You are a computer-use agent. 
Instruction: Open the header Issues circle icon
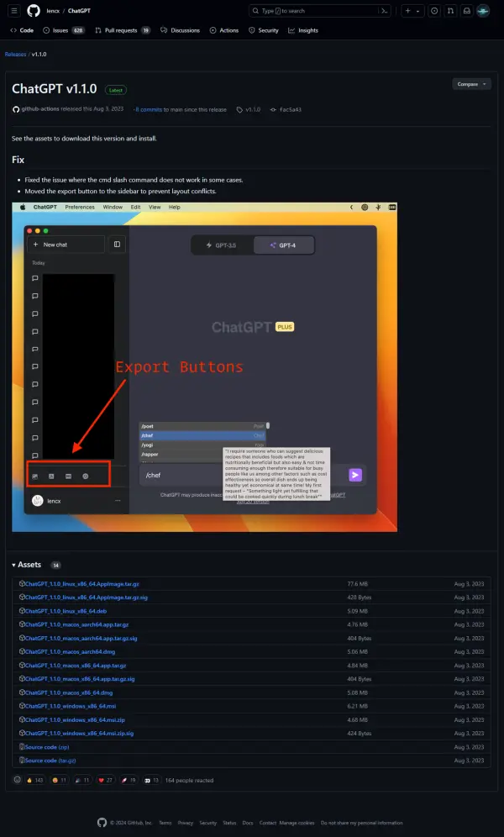click(x=434, y=11)
